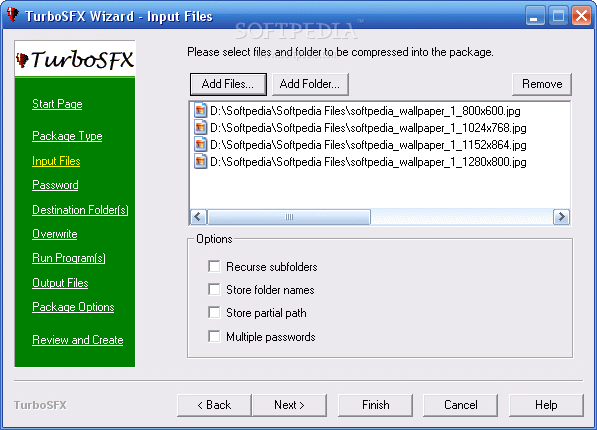
Task: Click the horizontal scrollbar thumb in file list
Action: tap(289, 217)
